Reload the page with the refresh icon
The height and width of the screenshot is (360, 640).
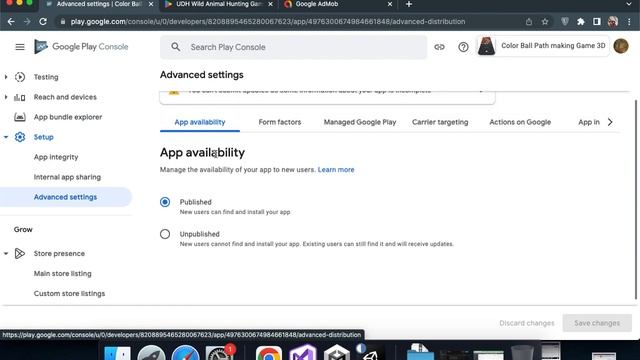43,22
